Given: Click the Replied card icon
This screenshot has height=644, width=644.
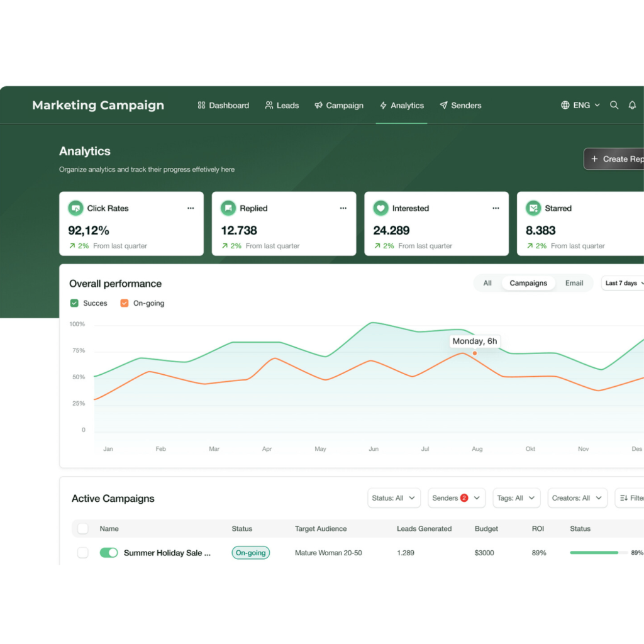Looking at the screenshot, I should click(228, 208).
